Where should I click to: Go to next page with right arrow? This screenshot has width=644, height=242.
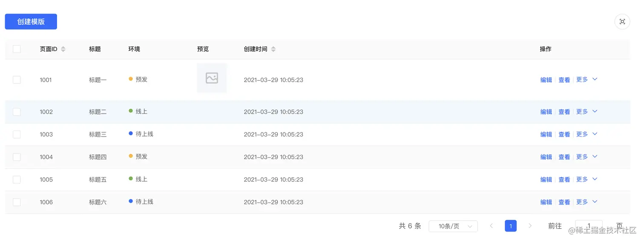[530, 226]
